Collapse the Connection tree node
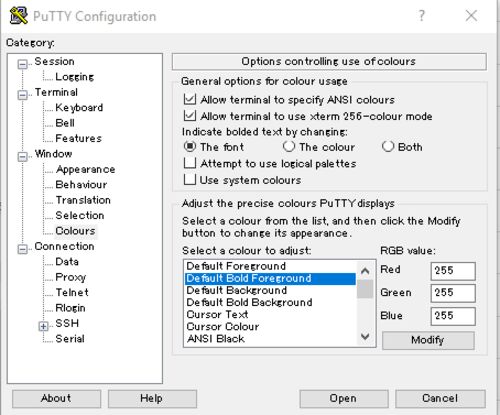Image resolution: width=500 pixels, height=415 pixels. coord(23,249)
